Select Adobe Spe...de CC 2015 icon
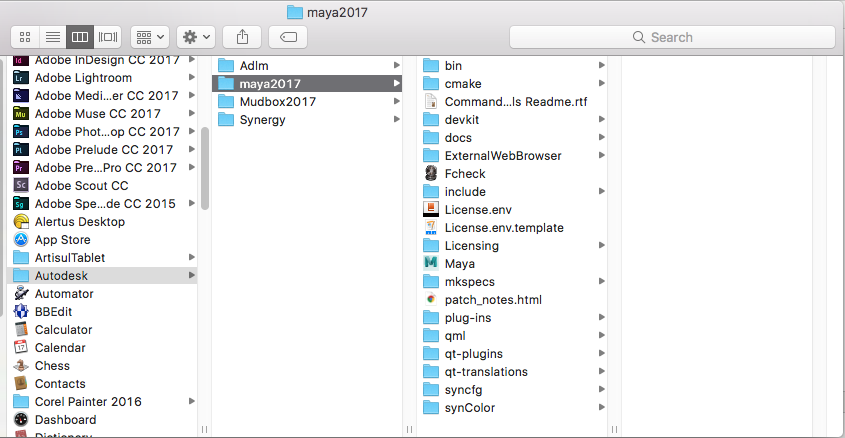This screenshot has width=845, height=438. point(20,204)
